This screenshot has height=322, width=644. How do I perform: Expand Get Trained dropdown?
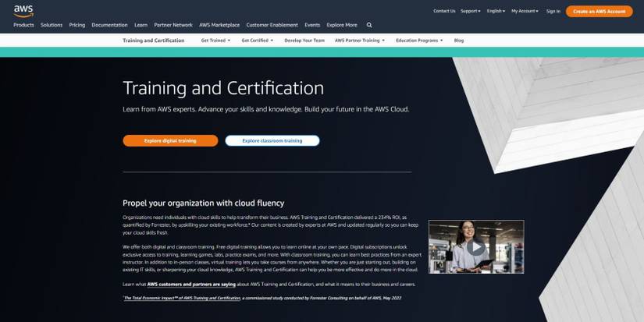pos(215,41)
